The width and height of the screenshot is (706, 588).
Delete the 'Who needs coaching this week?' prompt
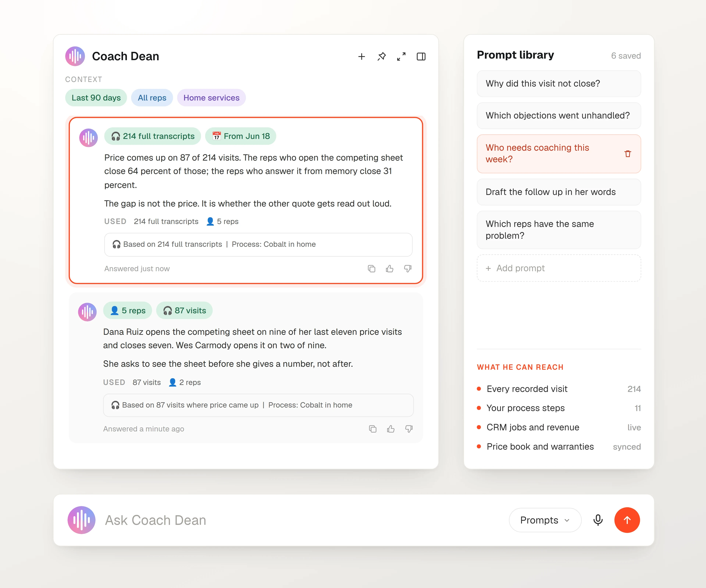(x=628, y=154)
